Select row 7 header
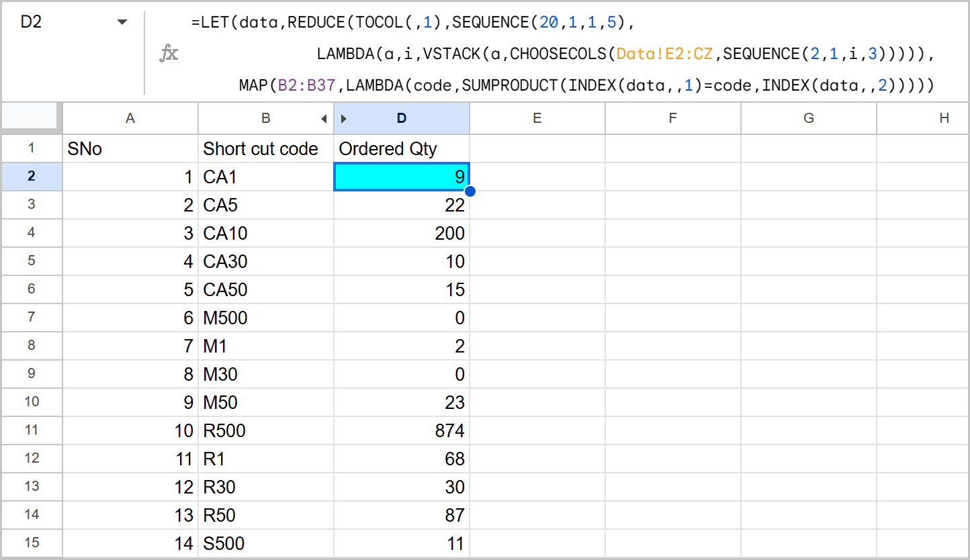The width and height of the screenshot is (970, 560). pyautogui.click(x=32, y=317)
